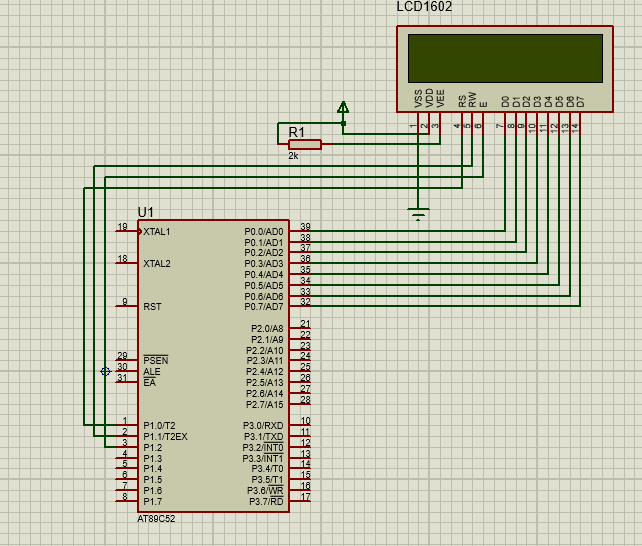The width and height of the screenshot is (642, 546).
Task: Select the R1 reference label
Action: click(x=296, y=132)
